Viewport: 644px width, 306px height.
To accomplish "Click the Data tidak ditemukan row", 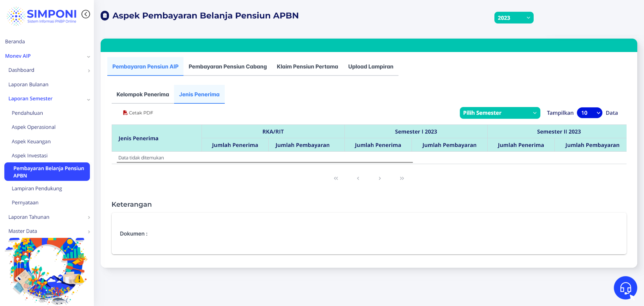I will click(x=369, y=158).
